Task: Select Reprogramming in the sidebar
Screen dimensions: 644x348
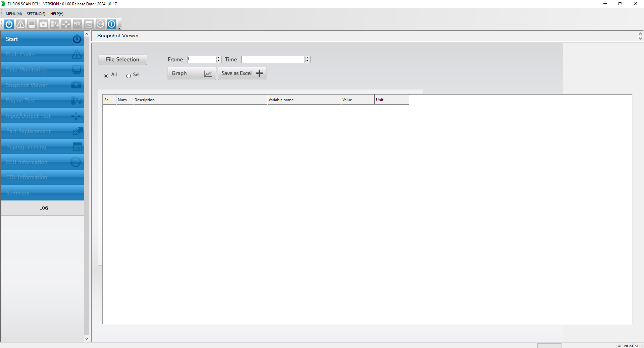Action: 42,147
